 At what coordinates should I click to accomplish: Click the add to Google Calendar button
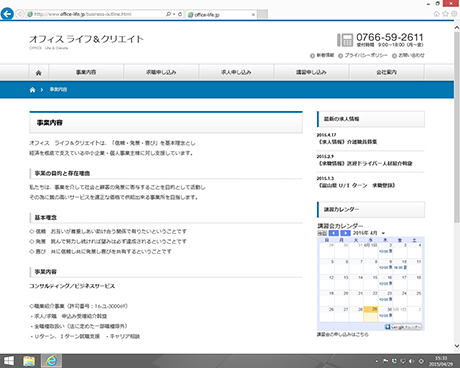click(x=403, y=327)
